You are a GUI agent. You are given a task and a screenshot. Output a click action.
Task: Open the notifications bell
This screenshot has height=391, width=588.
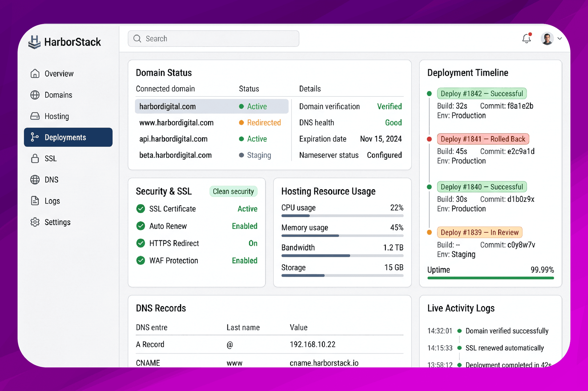527,38
